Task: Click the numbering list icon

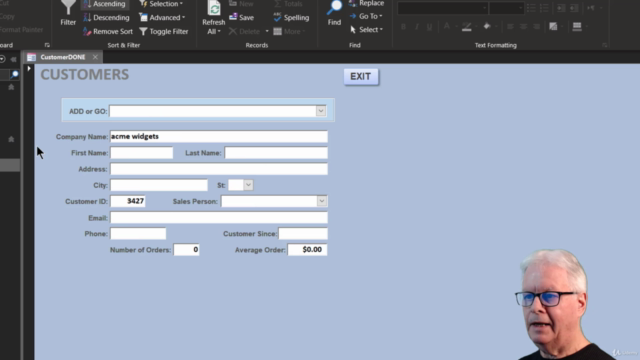Action: (544, 8)
